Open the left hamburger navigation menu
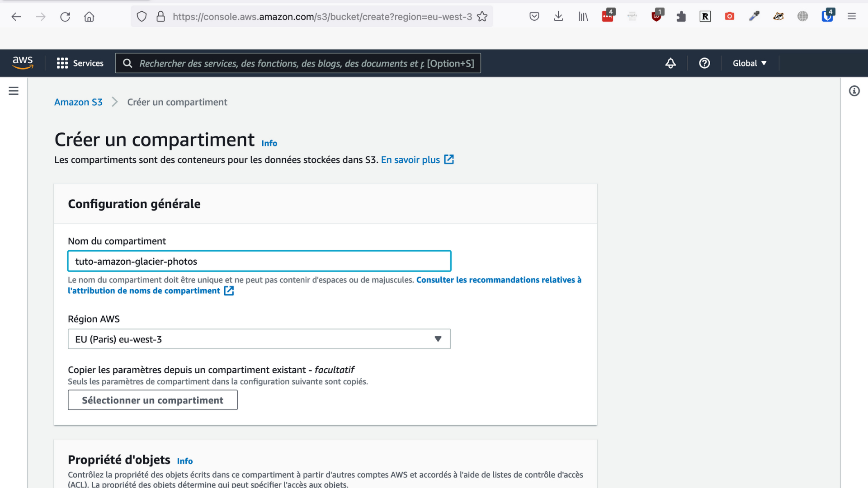 tap(14, 91)
